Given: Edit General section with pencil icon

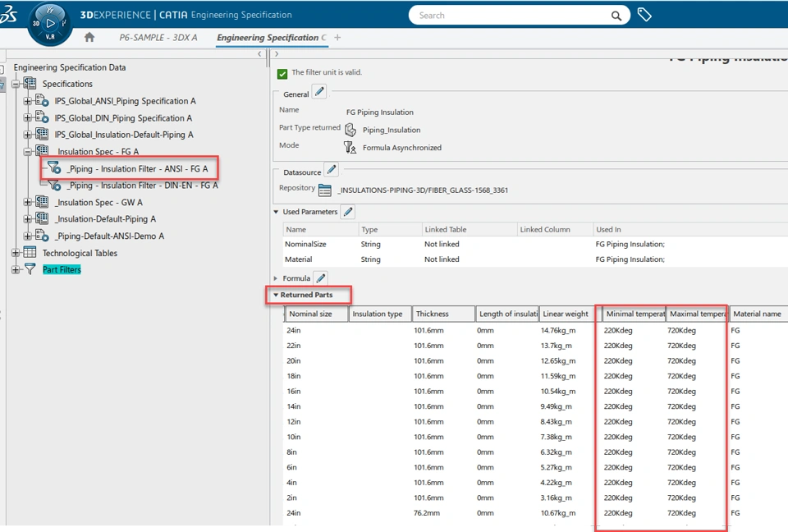Looking at the screenshot, I should [319, 92].
